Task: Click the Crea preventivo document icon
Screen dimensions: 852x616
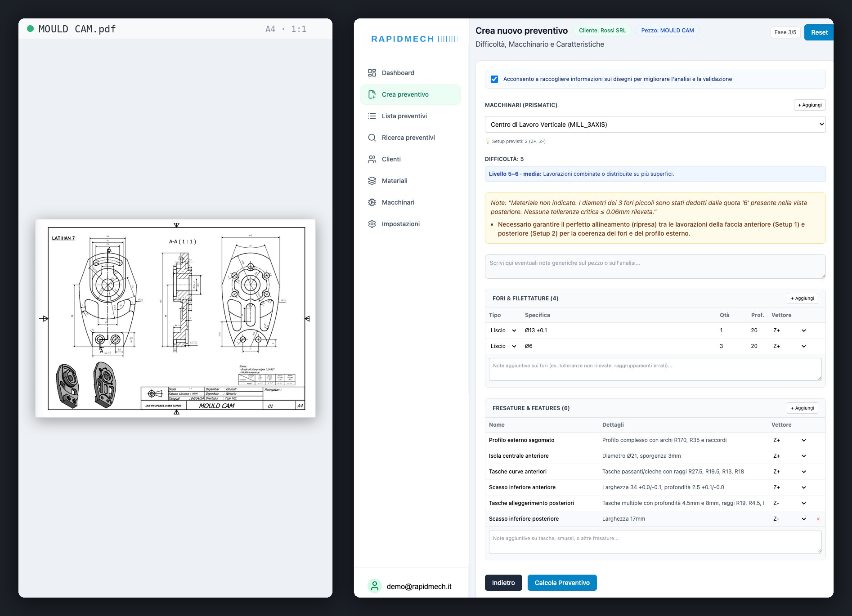Action: point(372,94)
